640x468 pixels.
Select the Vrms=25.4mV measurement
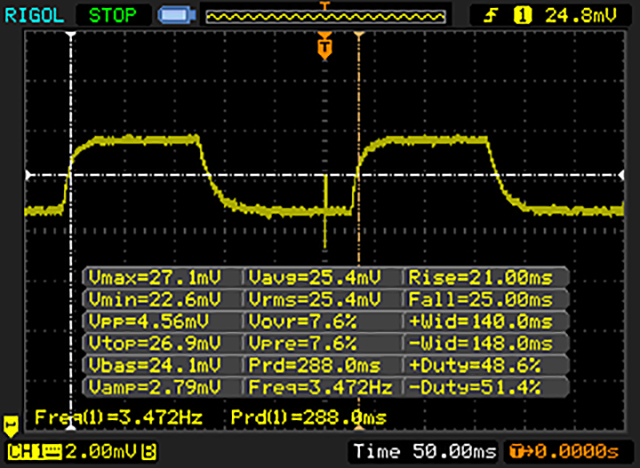314,299
